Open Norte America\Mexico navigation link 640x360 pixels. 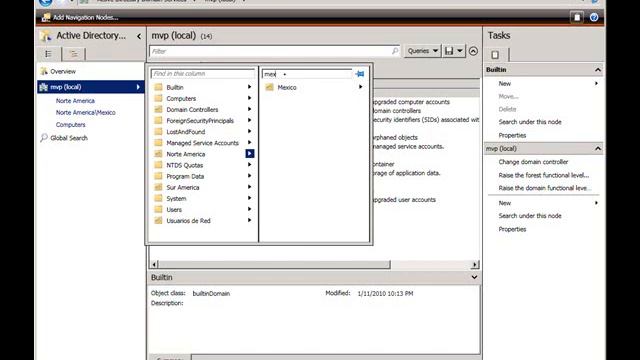86,112
